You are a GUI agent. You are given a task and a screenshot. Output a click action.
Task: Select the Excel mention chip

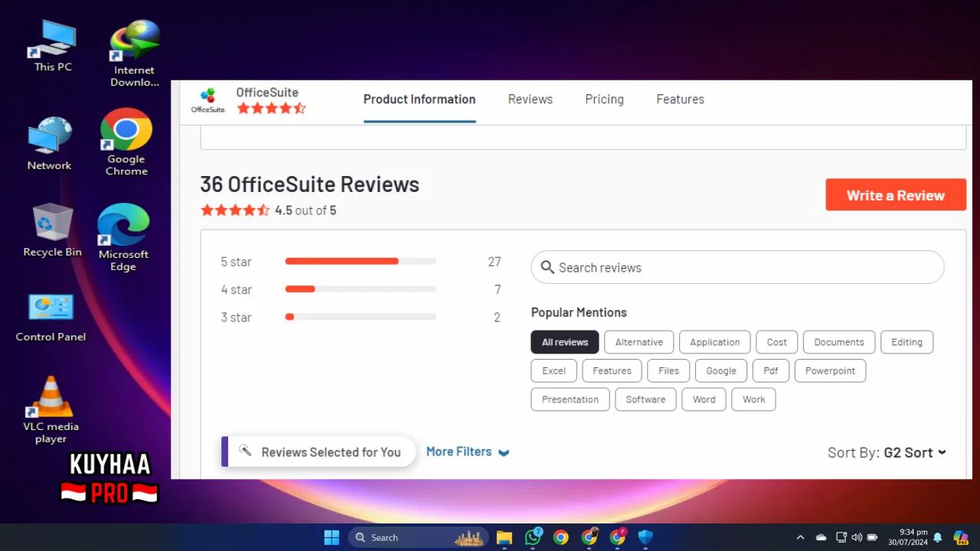point(554,370)
